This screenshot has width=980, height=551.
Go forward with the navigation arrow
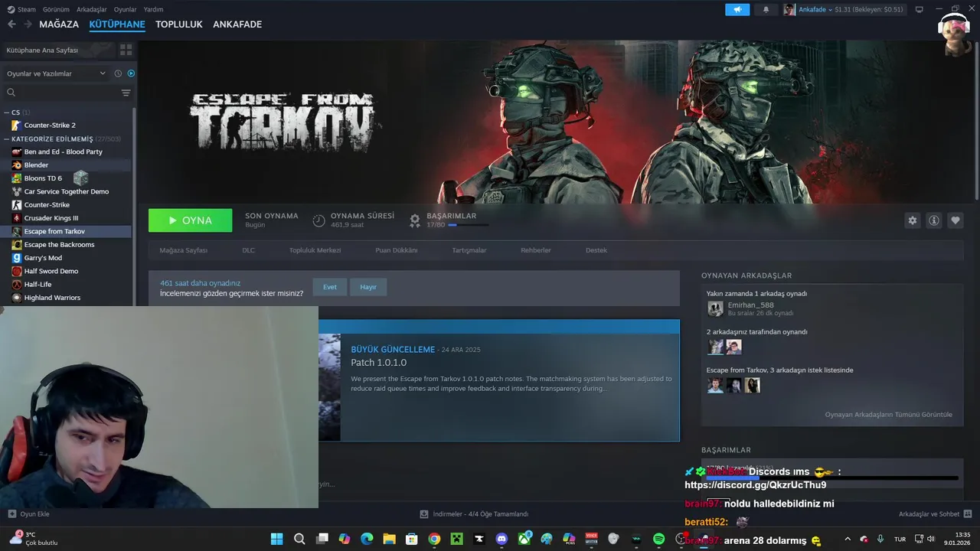[28, 24]
